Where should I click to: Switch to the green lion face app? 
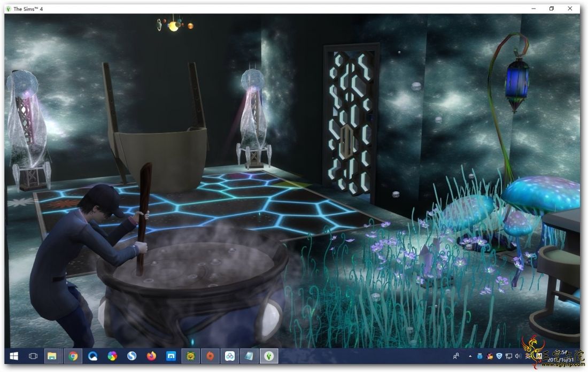point(190,356)
